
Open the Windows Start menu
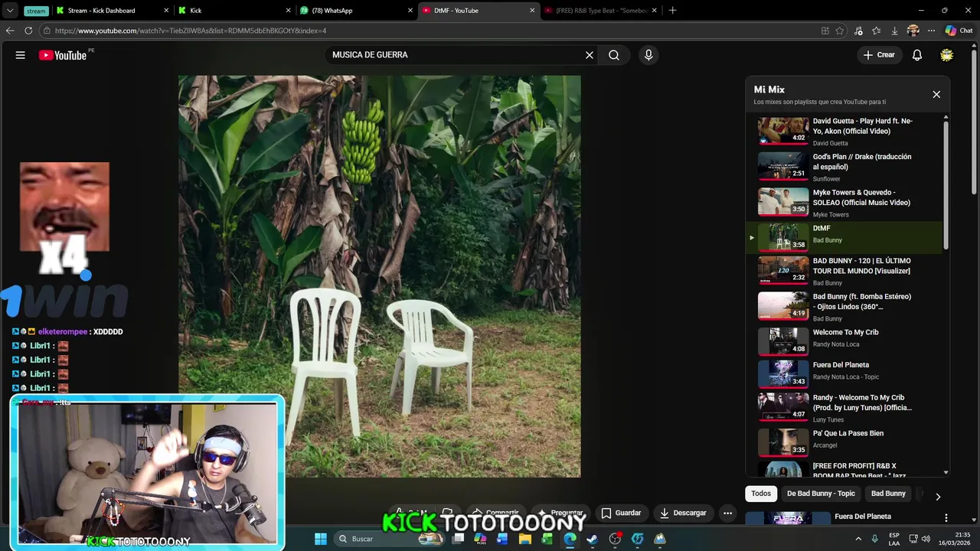(321, 539)
